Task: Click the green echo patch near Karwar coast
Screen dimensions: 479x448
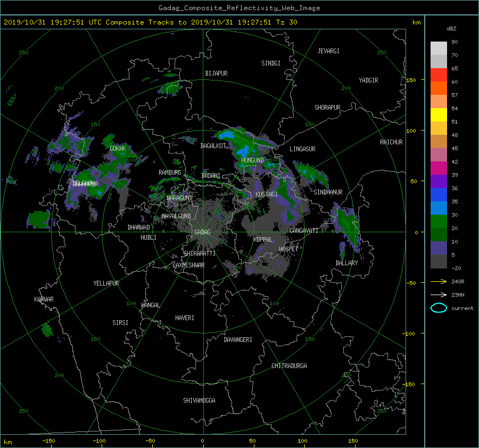Action: coord(47,329)
